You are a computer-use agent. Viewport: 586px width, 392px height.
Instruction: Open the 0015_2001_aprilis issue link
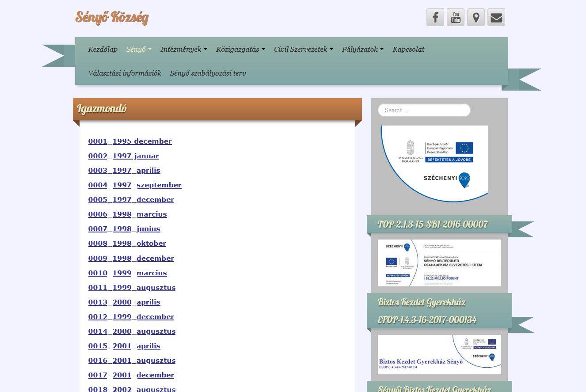pyautogui.click(x=124, y=346)
